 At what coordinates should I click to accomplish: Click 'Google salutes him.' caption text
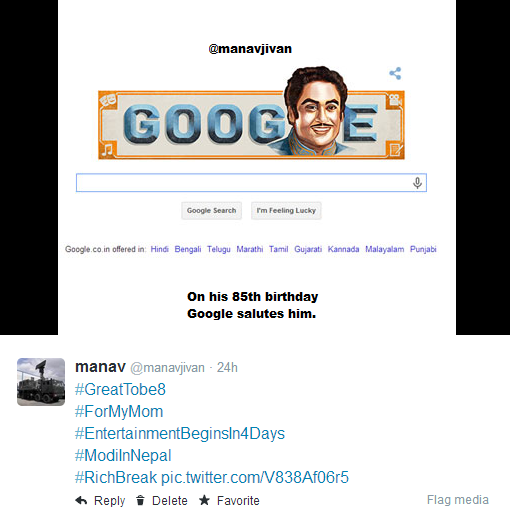click(x=251, y=314)
